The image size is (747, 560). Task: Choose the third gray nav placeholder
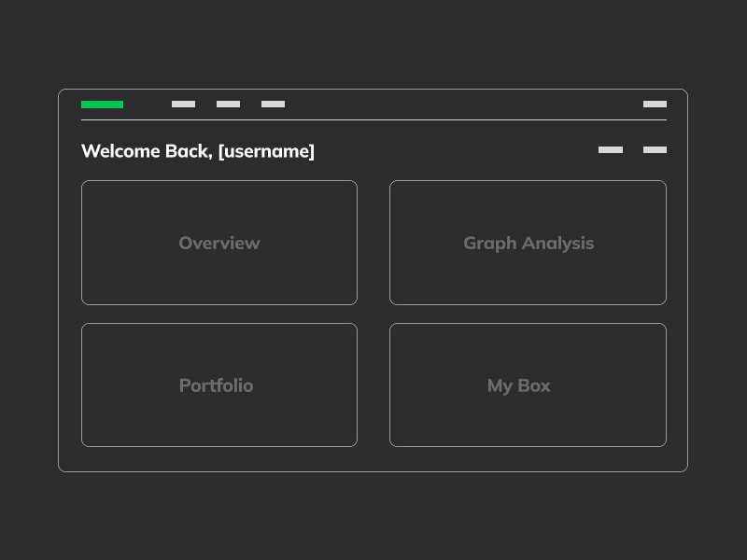pyautogui.click(x=273, y=104)
